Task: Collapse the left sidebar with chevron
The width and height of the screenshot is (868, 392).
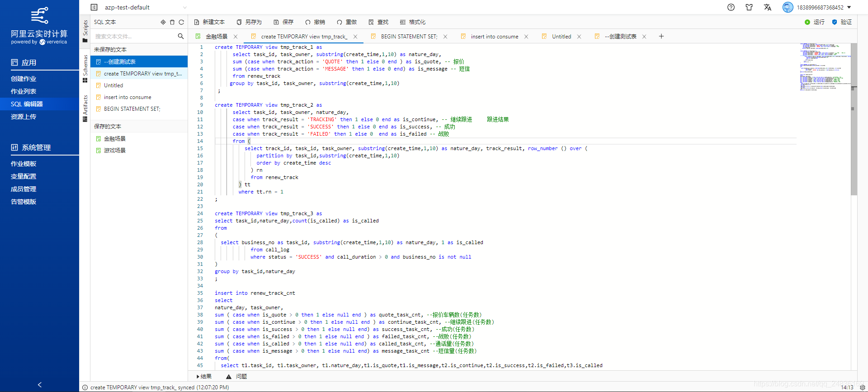Action: click(x=40, y=385)
